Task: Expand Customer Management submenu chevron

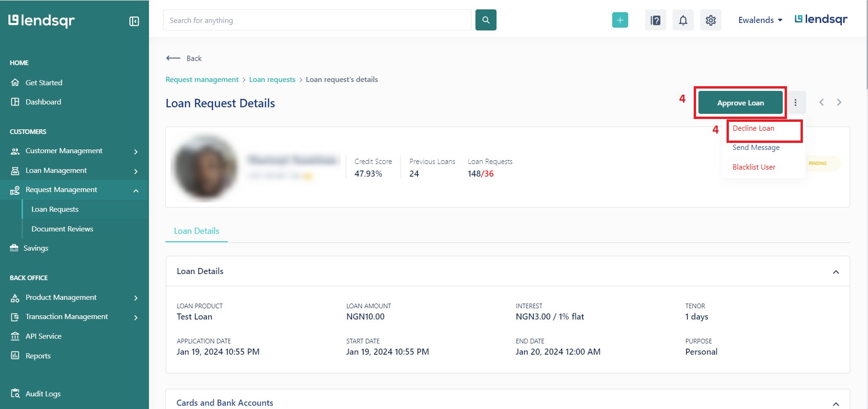Action: [x=136, y=151]
